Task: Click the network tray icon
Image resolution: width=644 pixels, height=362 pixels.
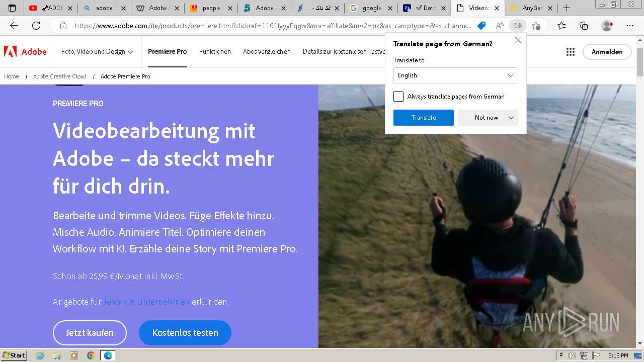Action: click(584, 355)
